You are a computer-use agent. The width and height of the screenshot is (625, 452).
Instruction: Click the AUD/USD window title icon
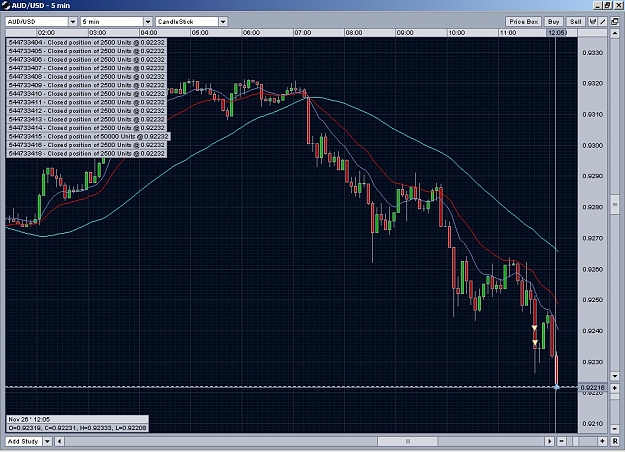click(6, 6)
